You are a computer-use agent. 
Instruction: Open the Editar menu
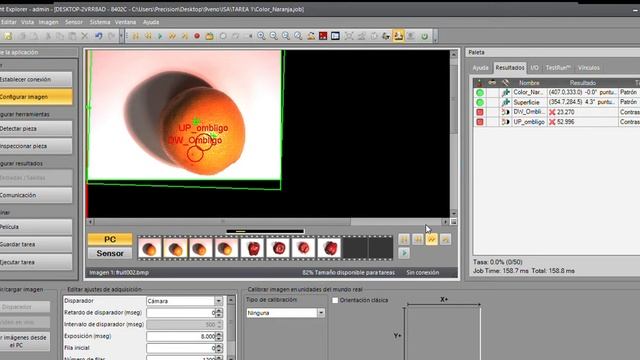(9, 22)
